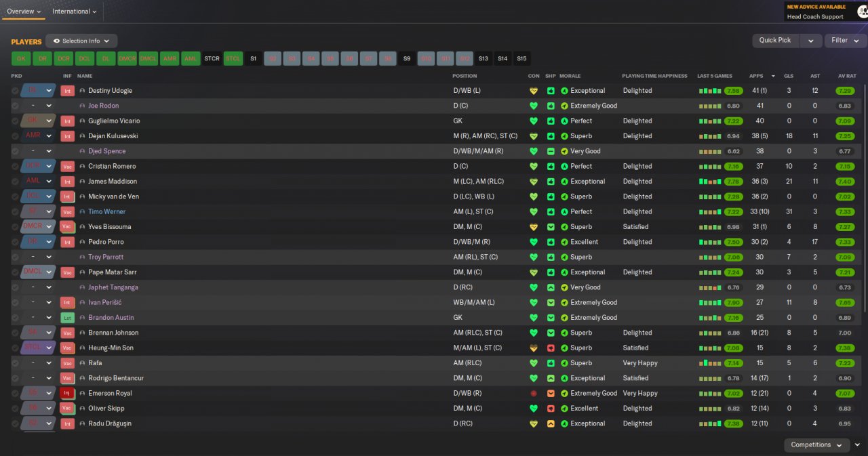868x456 pixels.
Task: Select the GK position slot button
Action: tap(21, 59)
